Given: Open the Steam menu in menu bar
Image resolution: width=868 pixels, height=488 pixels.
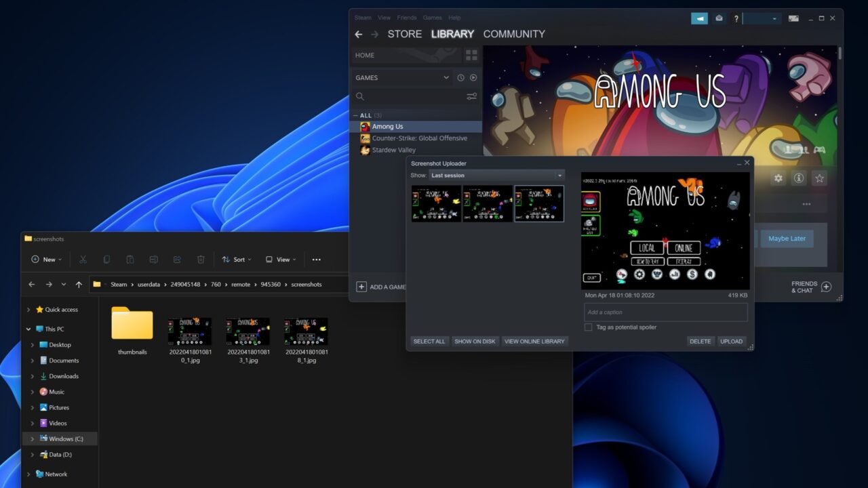Looking at the screenshot, I should [363, 18].
